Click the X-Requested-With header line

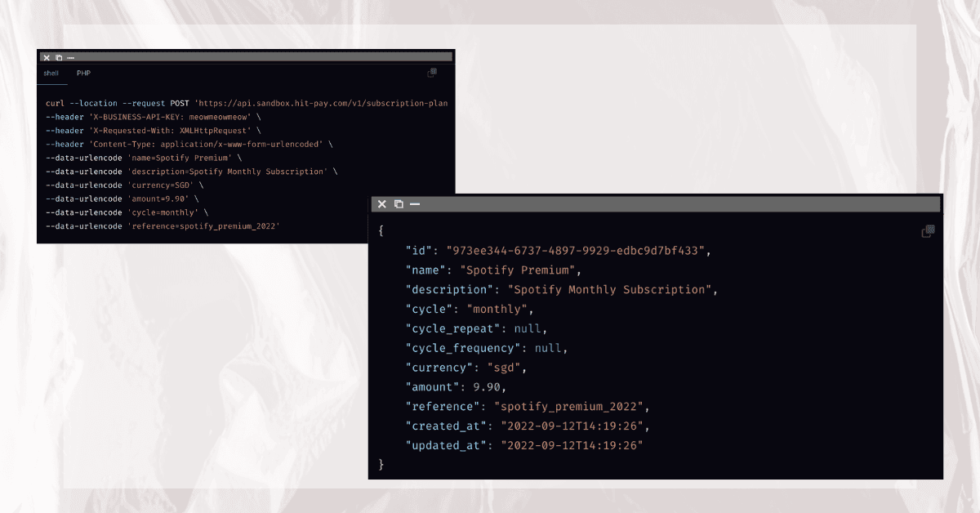[154, 131]
